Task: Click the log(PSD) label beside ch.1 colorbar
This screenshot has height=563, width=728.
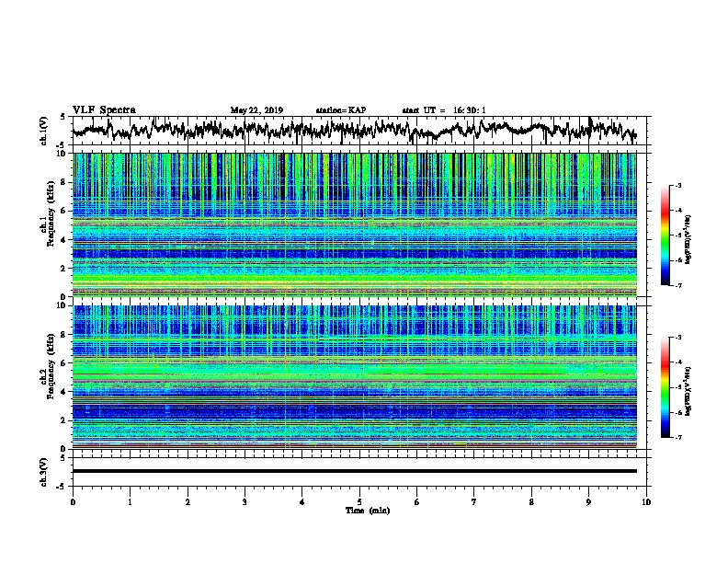Action: click(x=688, y=239)
